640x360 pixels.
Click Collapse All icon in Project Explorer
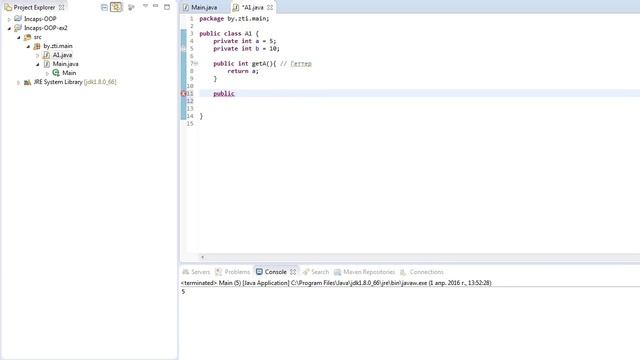[104, 7]
